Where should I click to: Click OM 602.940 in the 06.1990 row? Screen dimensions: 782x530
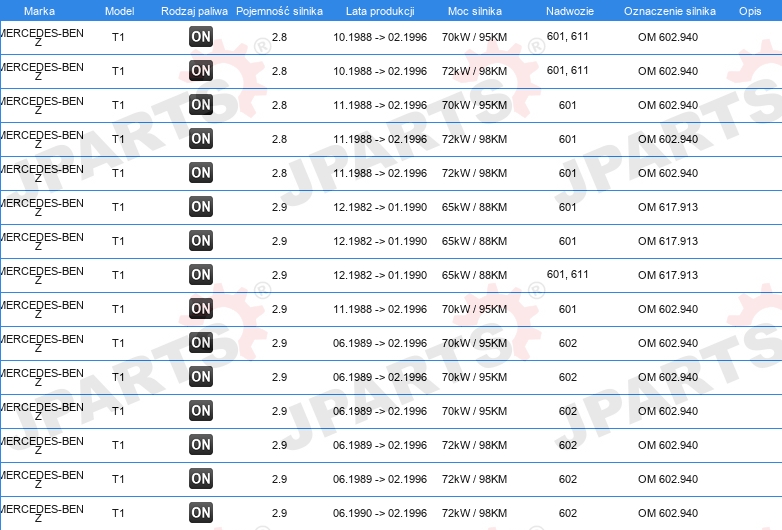pyautogui.click(x=668, y=513)
